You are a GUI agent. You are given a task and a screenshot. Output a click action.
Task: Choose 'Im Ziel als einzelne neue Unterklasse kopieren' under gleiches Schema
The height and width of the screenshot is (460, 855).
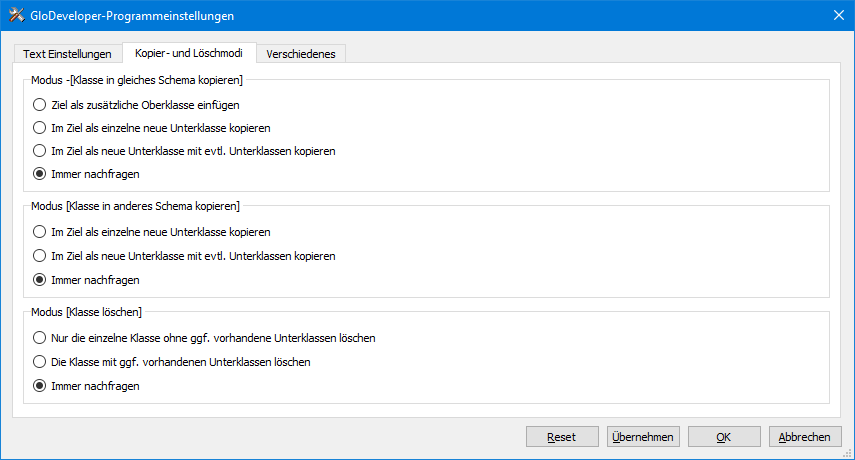pos(152,128)
